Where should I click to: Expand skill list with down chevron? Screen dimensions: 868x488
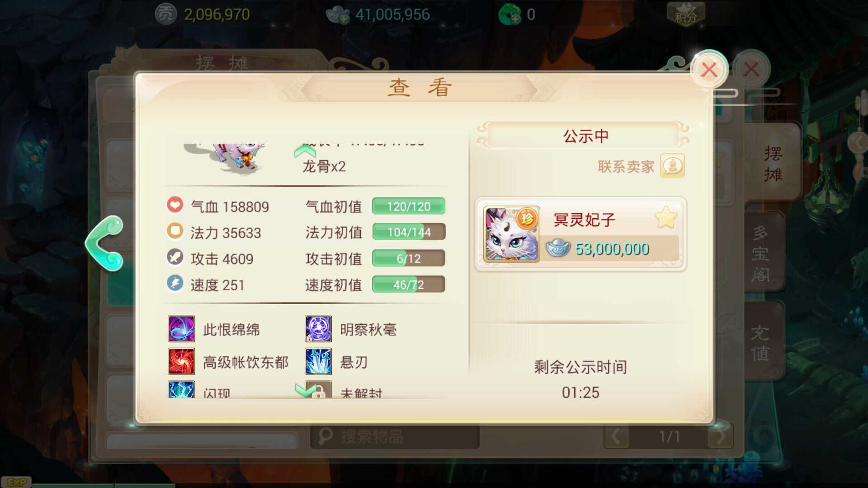tap(306, 390)
